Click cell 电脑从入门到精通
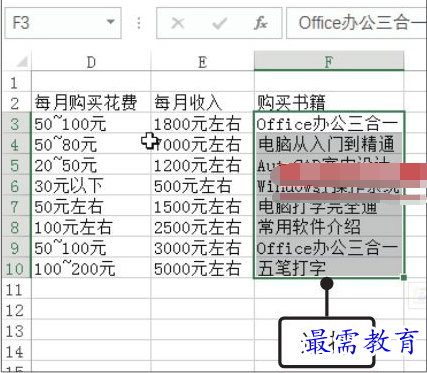 (329, 144)
